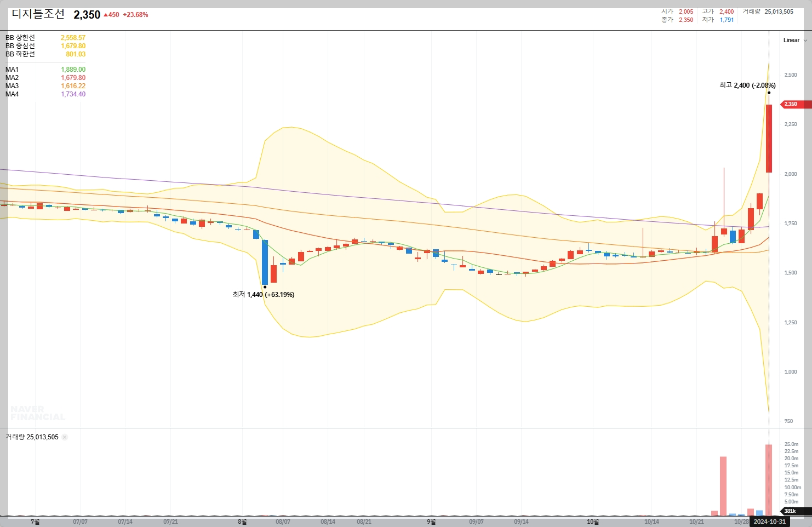Click the MA1 value 1,889.00
The image size is (812, 527).
(x=73, y=70)
